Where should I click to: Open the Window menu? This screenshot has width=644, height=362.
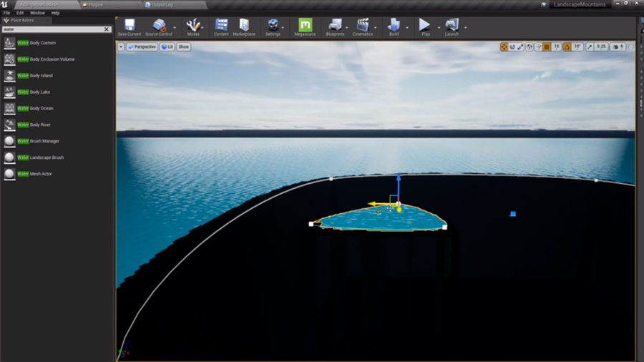37,13
